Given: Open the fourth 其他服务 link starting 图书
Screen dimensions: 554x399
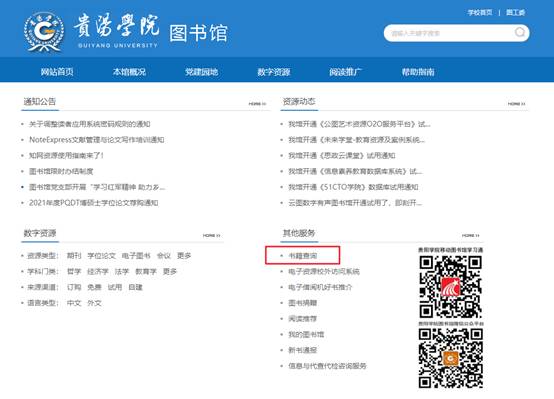Looking at the screenshot, I should click(303, 303).
